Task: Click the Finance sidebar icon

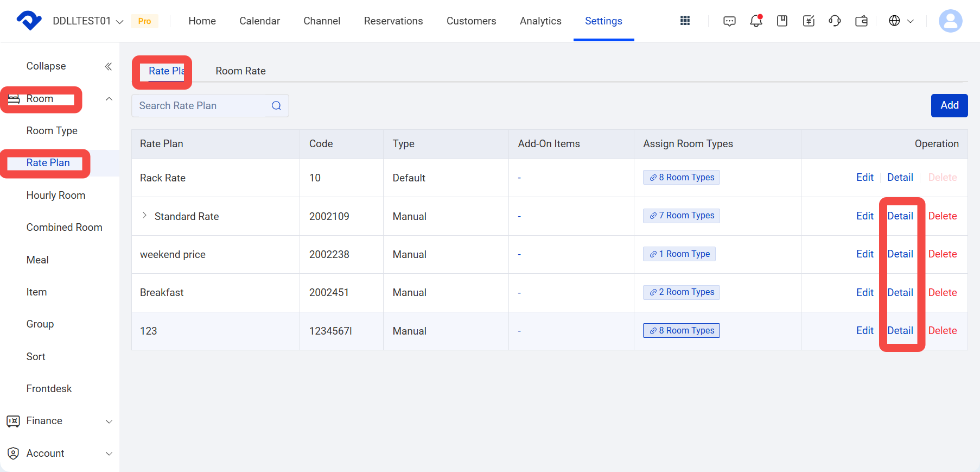Action: click(x=14, y=421)
